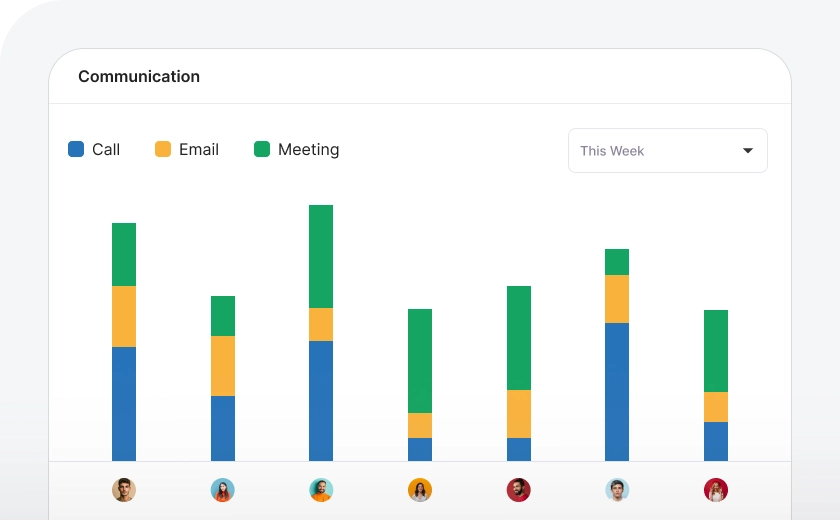840x520 pixels.
Task: Click the first avatar with tan background
Action: pyautogui.click(x=123, y=490)
